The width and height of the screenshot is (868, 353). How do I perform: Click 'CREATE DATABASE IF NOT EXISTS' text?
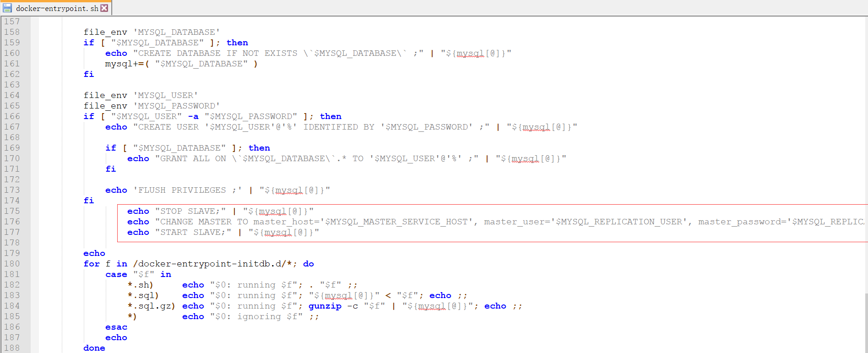click(217, 53)
